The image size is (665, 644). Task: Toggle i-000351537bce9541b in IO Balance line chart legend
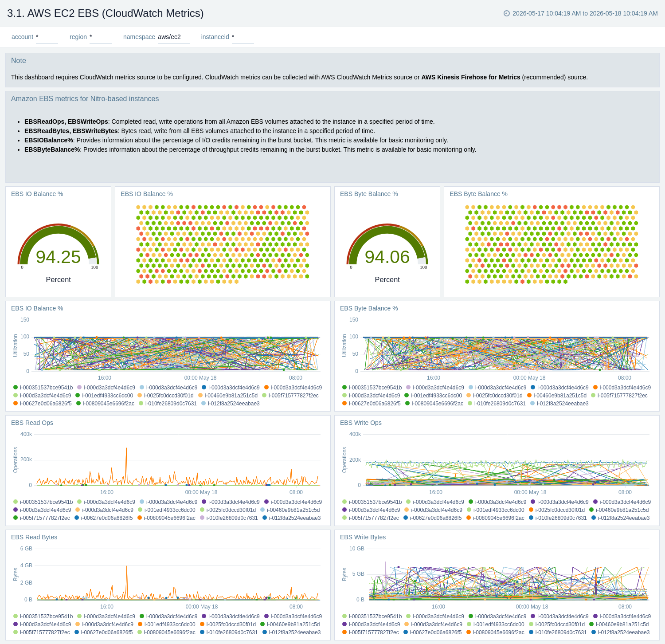[x=43, y=388]
